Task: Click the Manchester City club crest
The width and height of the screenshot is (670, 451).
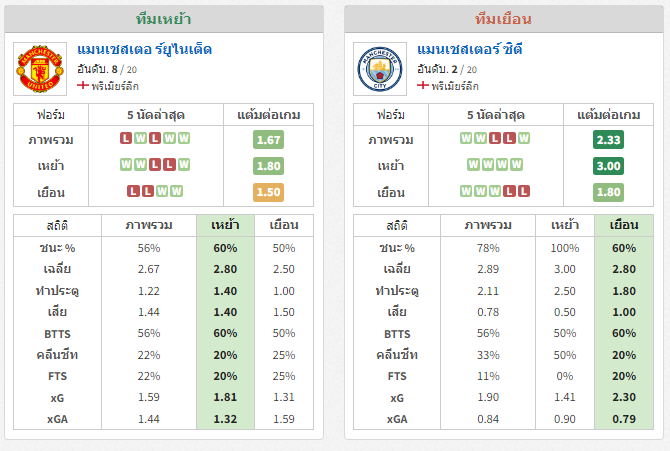Action: pos(380,69)
